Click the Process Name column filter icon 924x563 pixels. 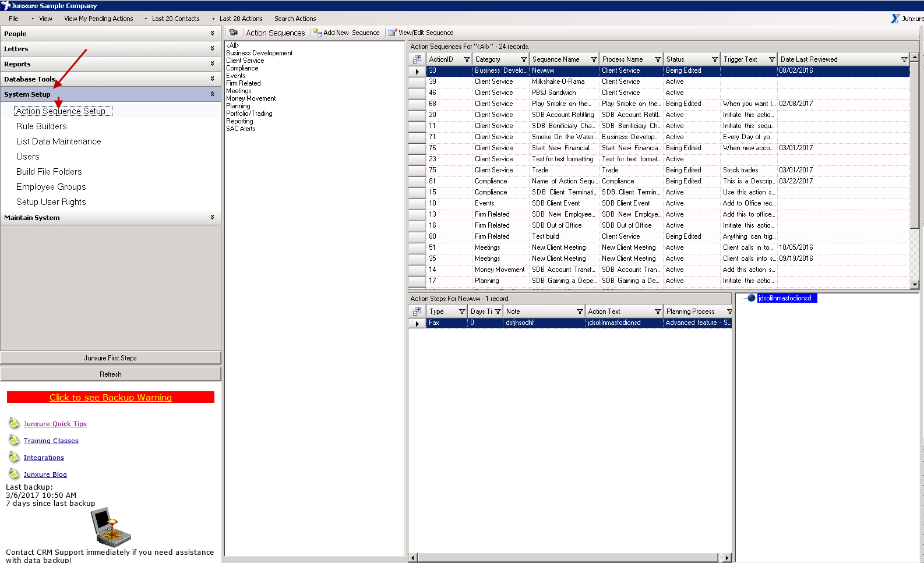pyautogui.click(x=658, y=59)
